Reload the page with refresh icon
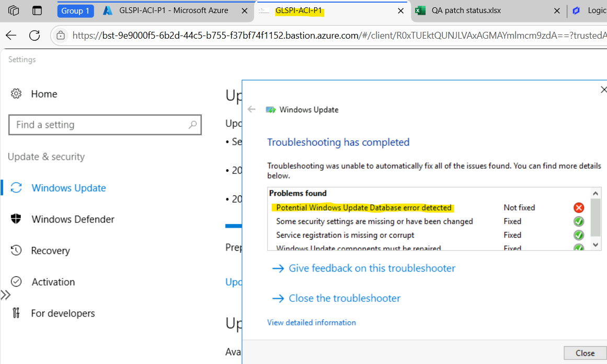This screenshot has height=364, width=607. point(35,36)
